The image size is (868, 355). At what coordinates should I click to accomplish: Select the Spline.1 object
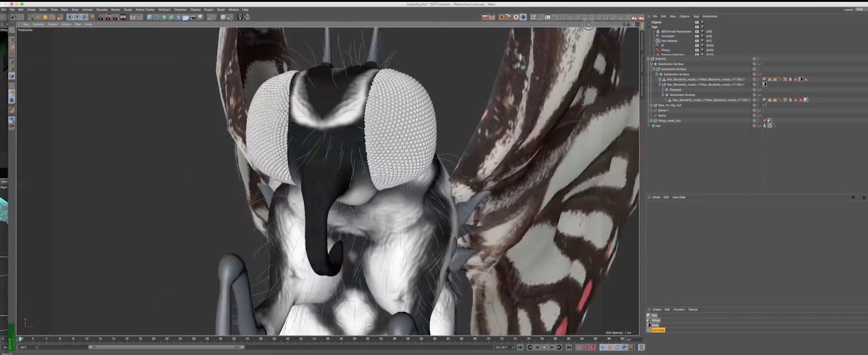pyautogui.click(x=663, y=110)
